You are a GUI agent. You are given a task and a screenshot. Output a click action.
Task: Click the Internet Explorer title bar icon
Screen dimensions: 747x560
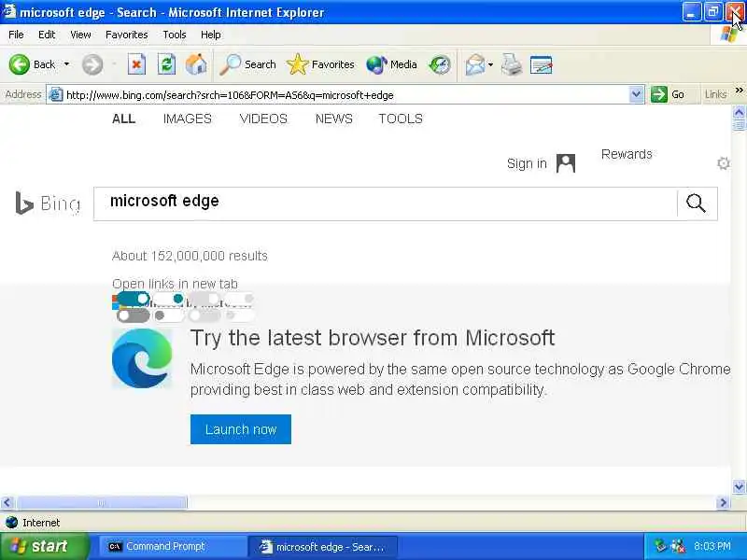click(9, 11)
